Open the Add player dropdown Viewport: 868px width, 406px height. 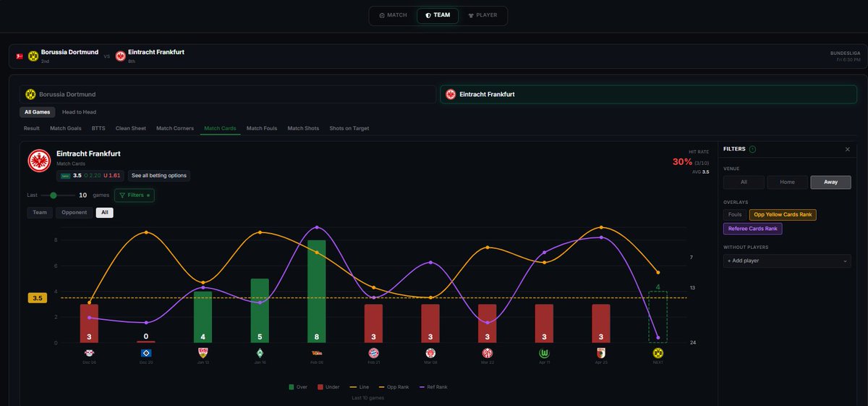pos(787,261)
